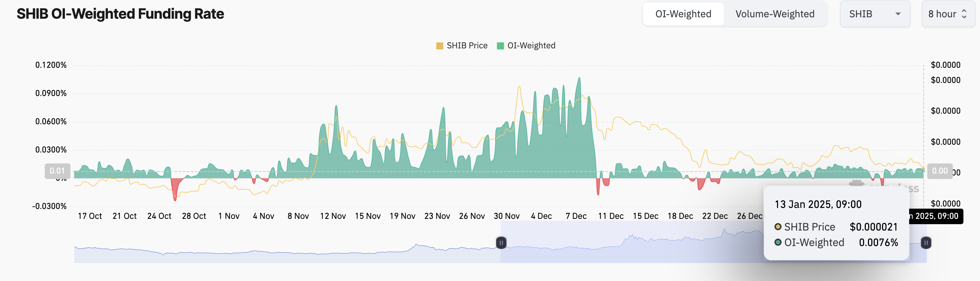Hide the OI-Weighted series legend label
980x281 pixels.
tap(531, 46)
